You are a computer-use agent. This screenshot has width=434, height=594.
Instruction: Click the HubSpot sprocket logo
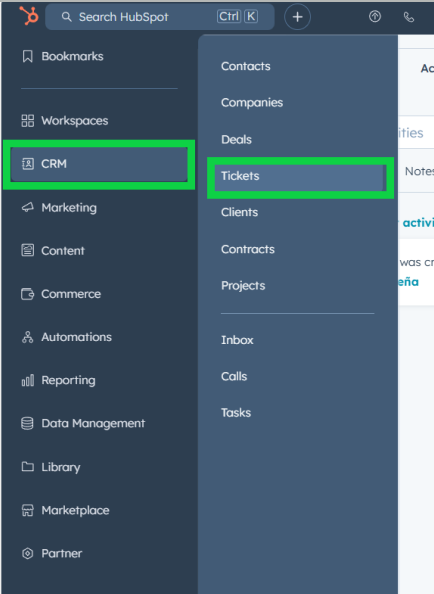(29, 16)
